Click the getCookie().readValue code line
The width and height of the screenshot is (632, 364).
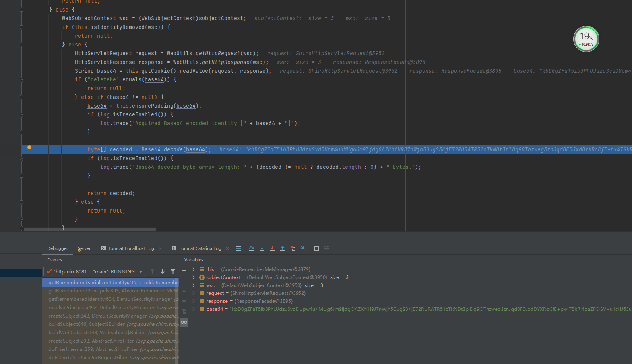point(173,71)
